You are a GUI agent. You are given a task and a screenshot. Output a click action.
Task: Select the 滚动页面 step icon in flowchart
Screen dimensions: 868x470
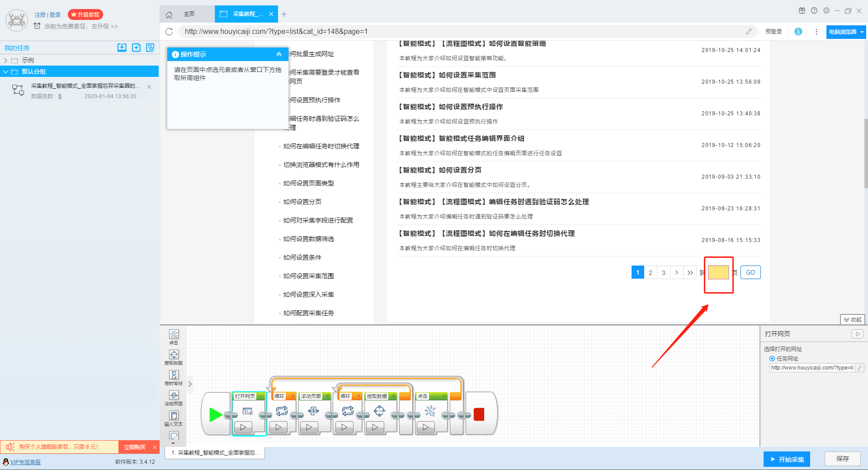point(313,411)
